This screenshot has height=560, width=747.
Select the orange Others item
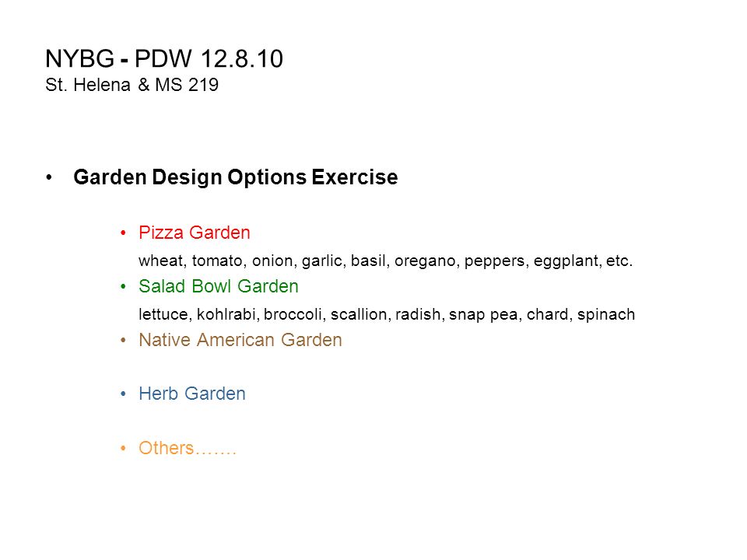click(188, 448)
